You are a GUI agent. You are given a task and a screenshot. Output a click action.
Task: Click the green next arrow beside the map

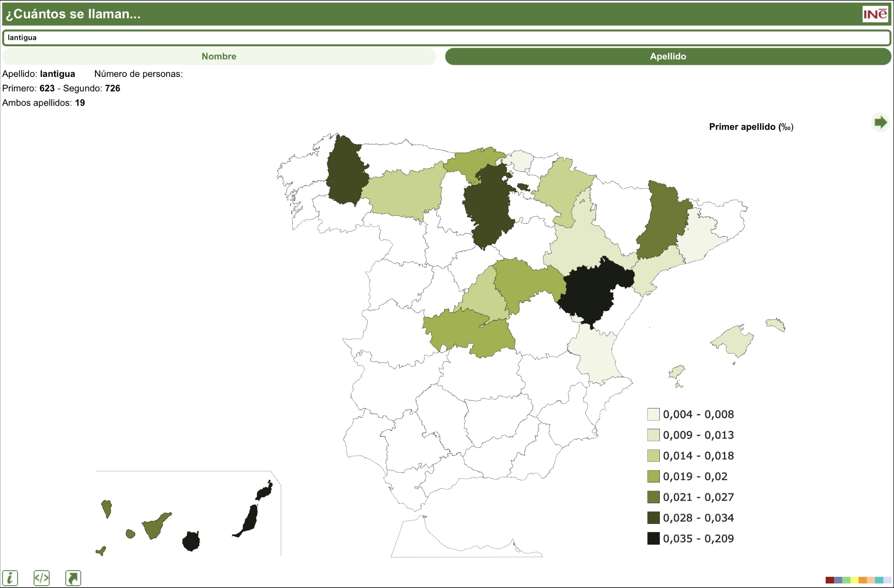click(x=880, y=122)
